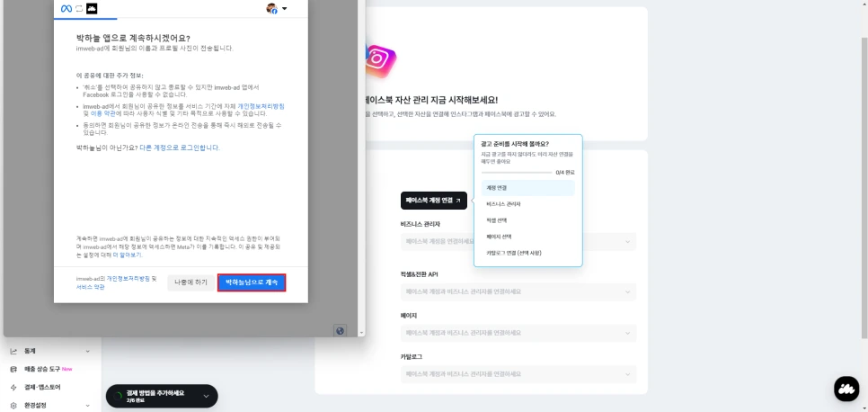Image resolution: width=868 pixels, height=412 pixels.
Task: Expand the 카탈로그 dropdown
Action: (x=518, y=374)
